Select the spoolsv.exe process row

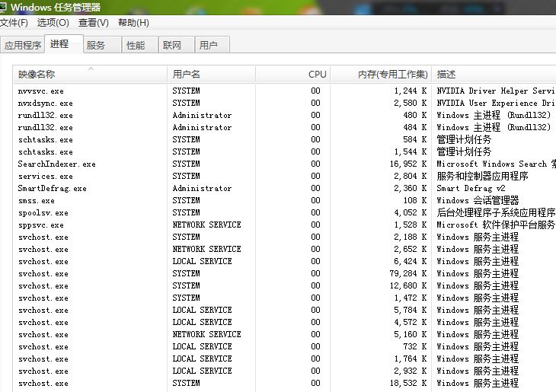43,212
